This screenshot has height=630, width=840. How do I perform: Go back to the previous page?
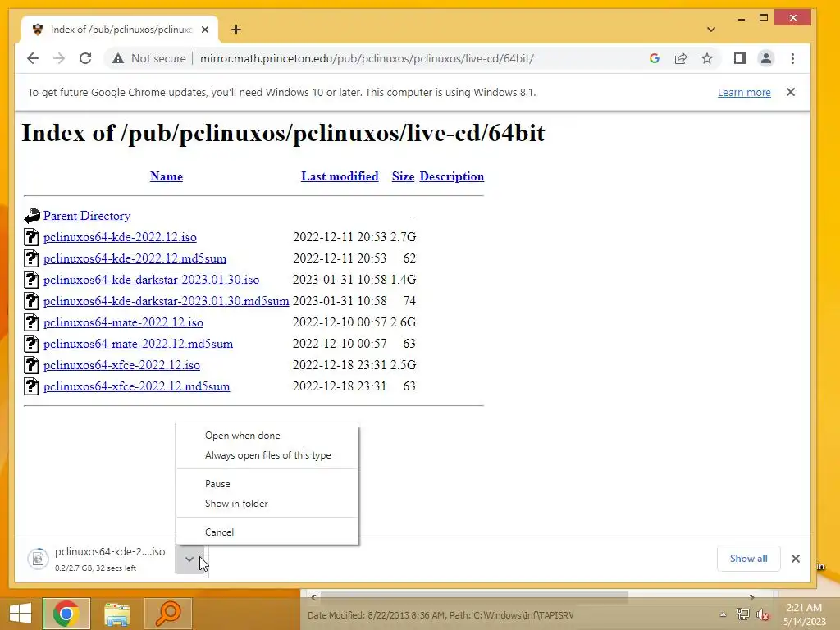click(33, 58)
